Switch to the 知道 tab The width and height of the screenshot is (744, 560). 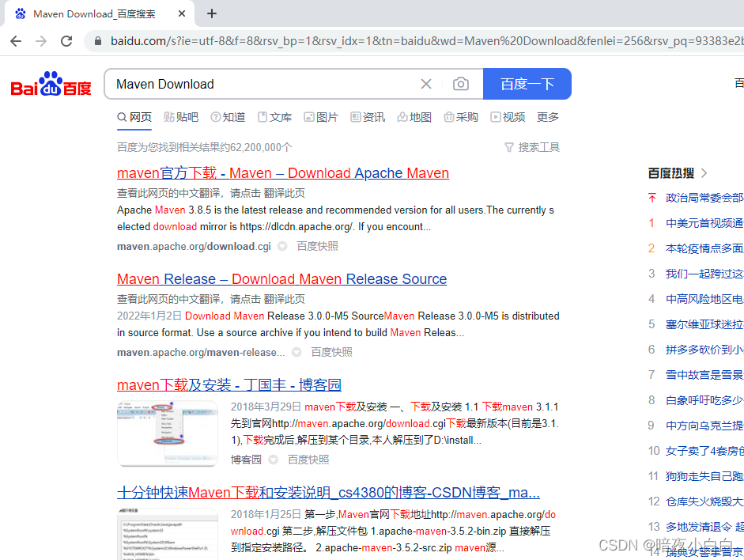(x=228, y=117)
